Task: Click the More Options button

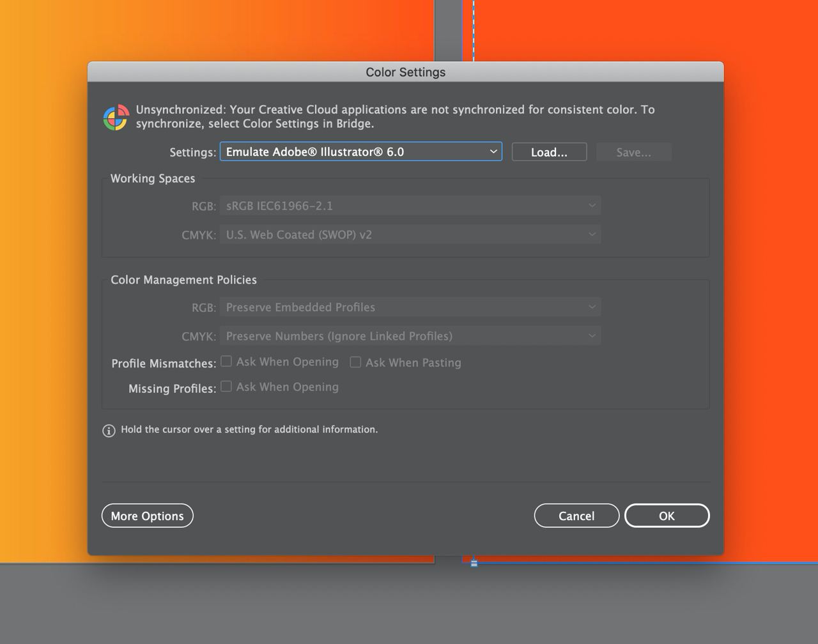Action: click(148, 516)
